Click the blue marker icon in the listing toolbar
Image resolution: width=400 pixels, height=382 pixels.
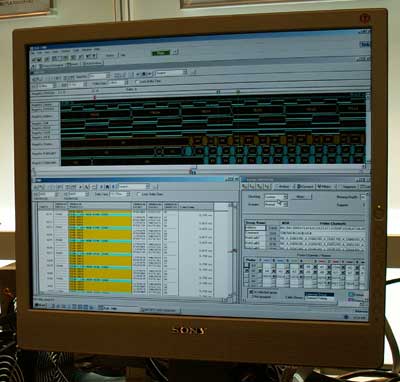(113, 187)
